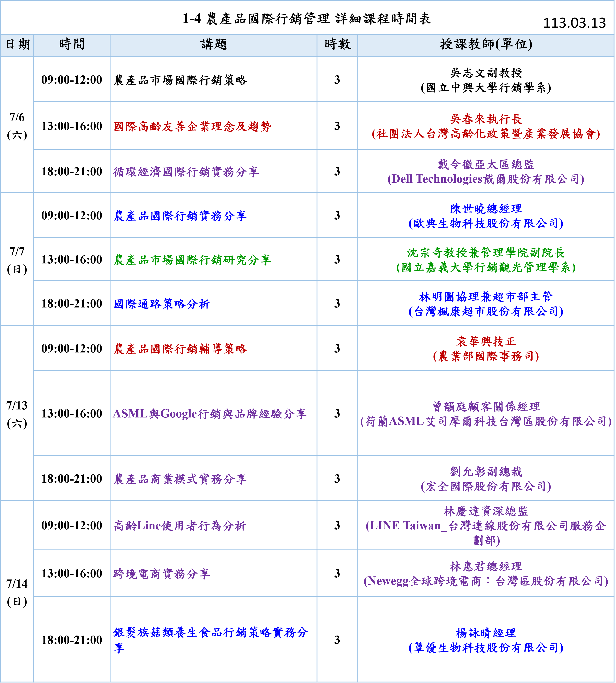This screenshot has height=683, width=616.
Task: Click topic 農產品市場國際行銷策略
Action: tap(180, 80)
